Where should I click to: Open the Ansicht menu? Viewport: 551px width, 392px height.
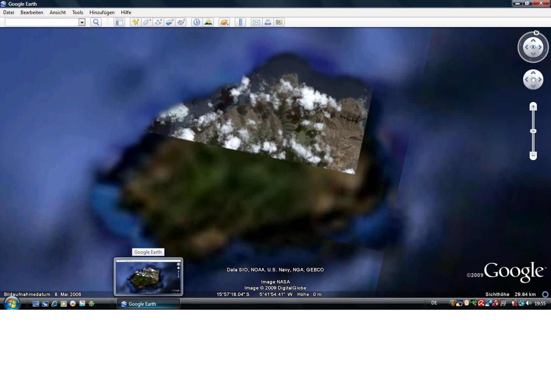pos(58,13)
